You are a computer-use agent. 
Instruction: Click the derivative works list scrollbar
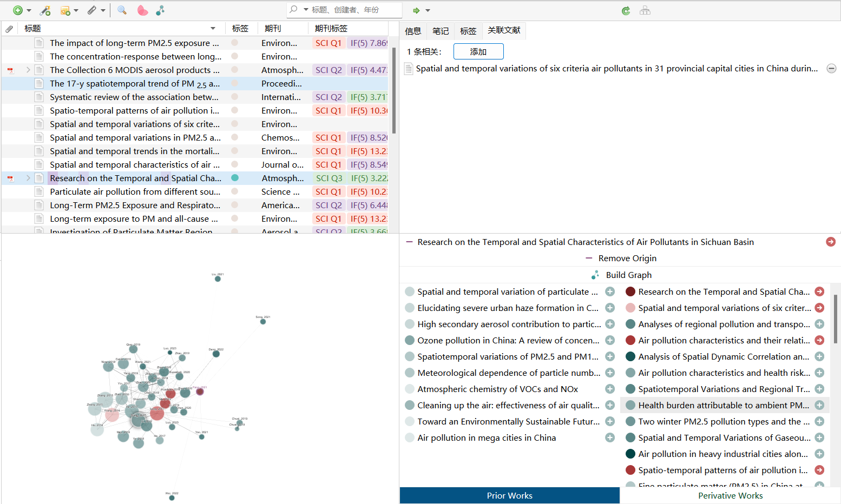836,319
